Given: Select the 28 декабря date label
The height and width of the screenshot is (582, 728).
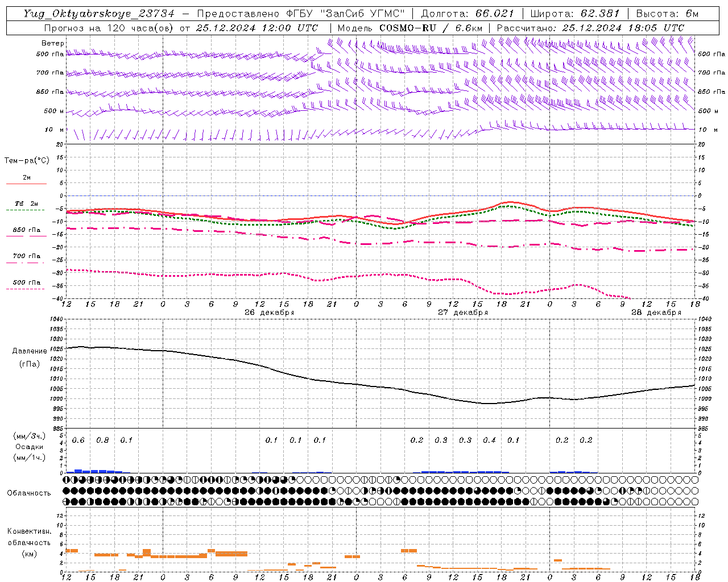Looking at the screenshot, I should (656, 313).
